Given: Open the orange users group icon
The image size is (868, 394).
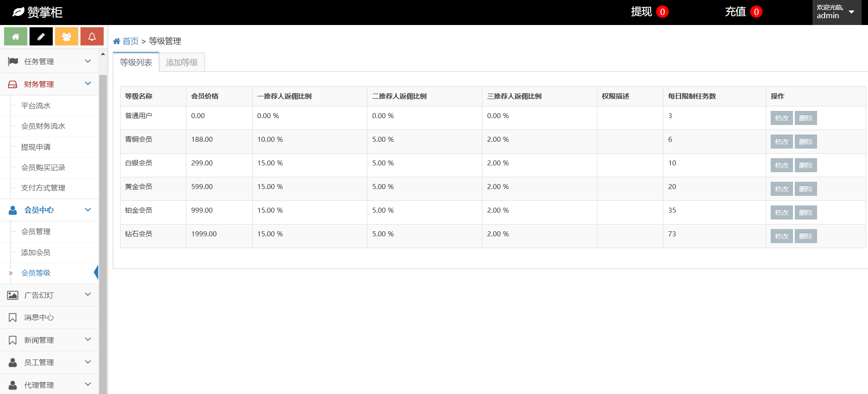Looking at the screenshot, I should pos(66,37).
